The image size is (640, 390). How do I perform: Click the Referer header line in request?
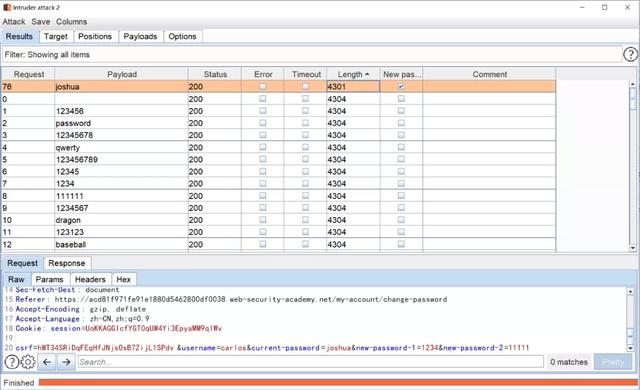pyautogui.click(x=231, y=299)
